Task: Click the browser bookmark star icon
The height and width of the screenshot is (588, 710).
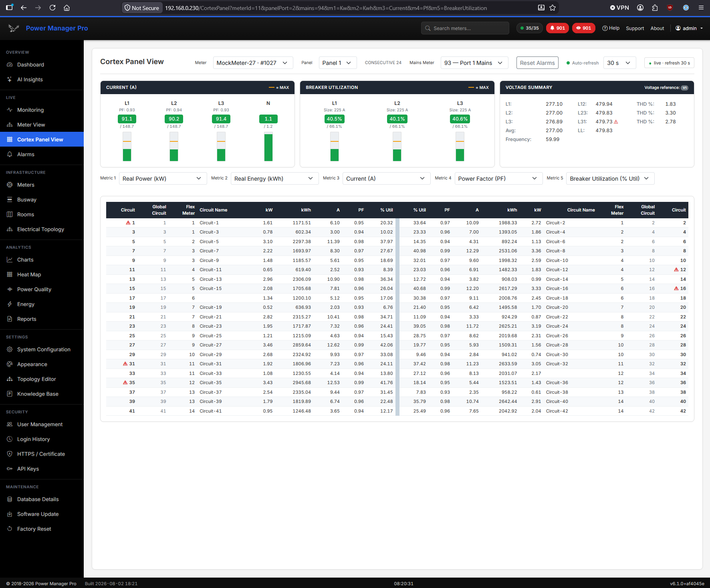Action: pyautogui.click(x=553, y=8)
